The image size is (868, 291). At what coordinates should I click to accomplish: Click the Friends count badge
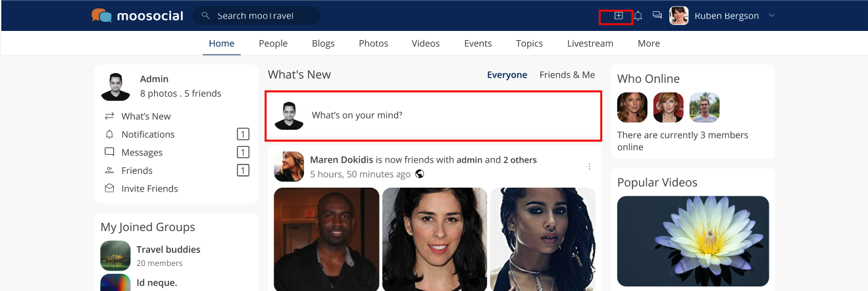pyautogui.click(x=243, y=171)
